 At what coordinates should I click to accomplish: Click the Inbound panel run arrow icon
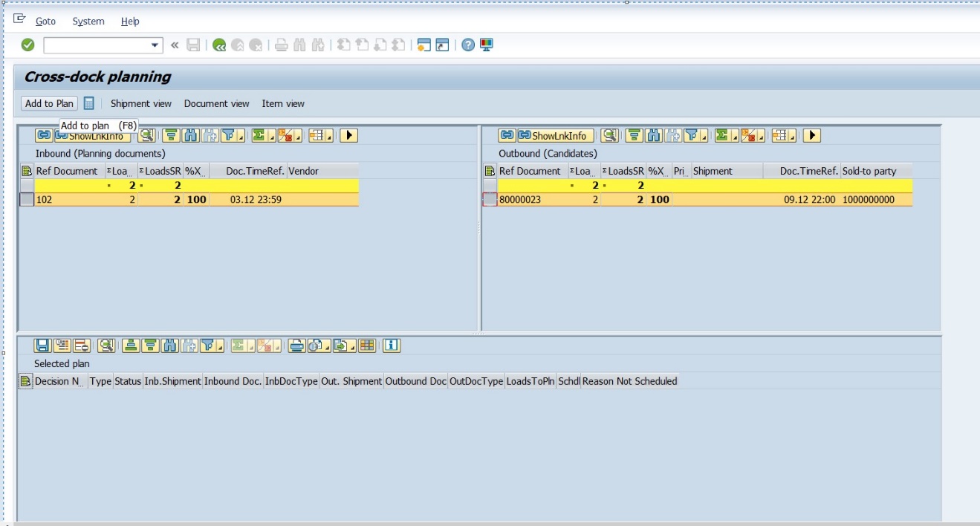pos(349,135)
